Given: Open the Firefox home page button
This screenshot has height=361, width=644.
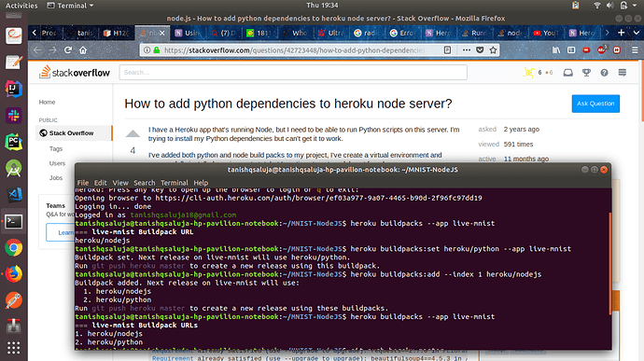Looking at the screenshot, I should coord(83,50).
